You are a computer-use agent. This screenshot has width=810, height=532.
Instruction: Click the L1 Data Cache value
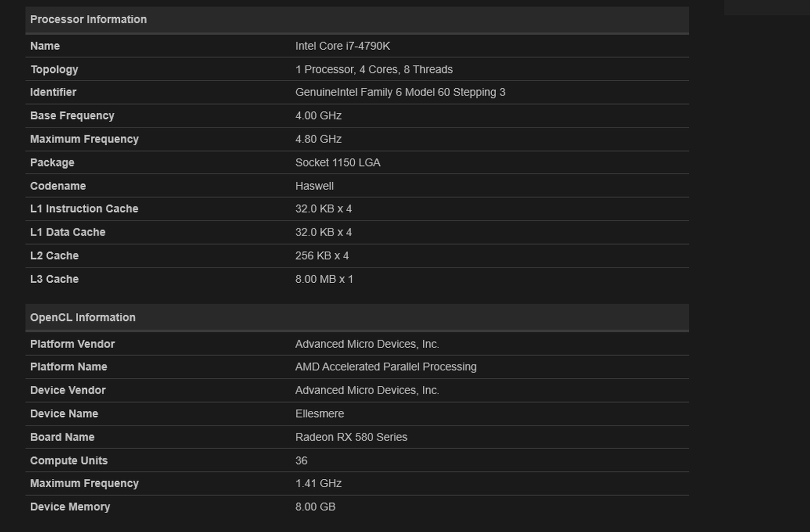click(x=323, y=233)
